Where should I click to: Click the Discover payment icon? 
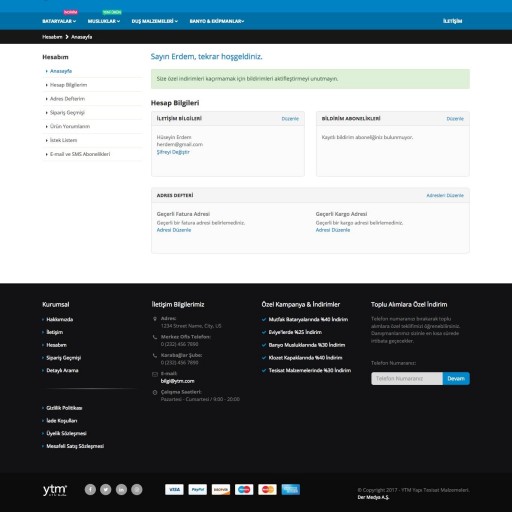click(x=221, y=489)
